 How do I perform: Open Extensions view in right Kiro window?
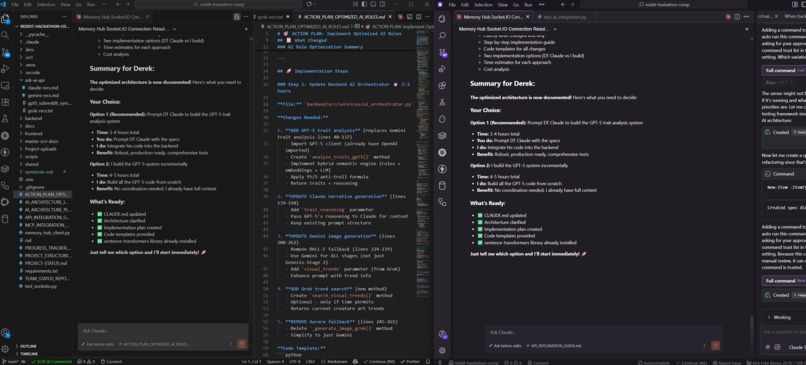pos(442,85)
